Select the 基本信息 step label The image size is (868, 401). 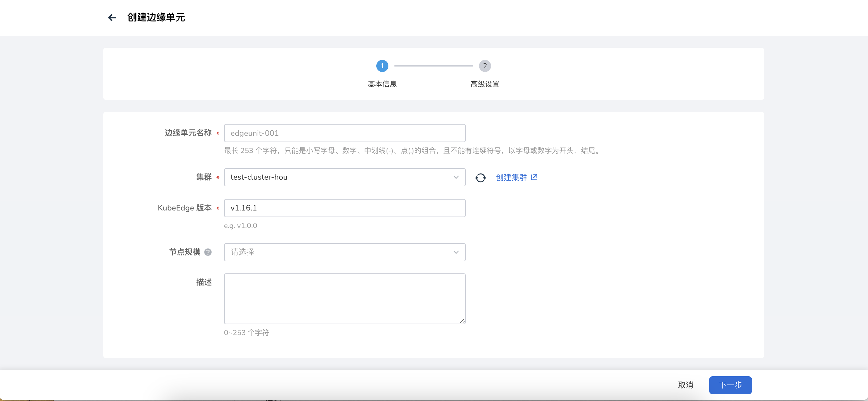coord(382,84)
